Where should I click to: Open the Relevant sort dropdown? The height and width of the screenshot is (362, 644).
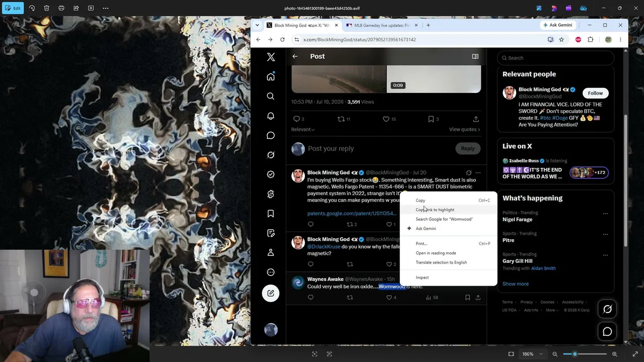click(x=303, y=129)
